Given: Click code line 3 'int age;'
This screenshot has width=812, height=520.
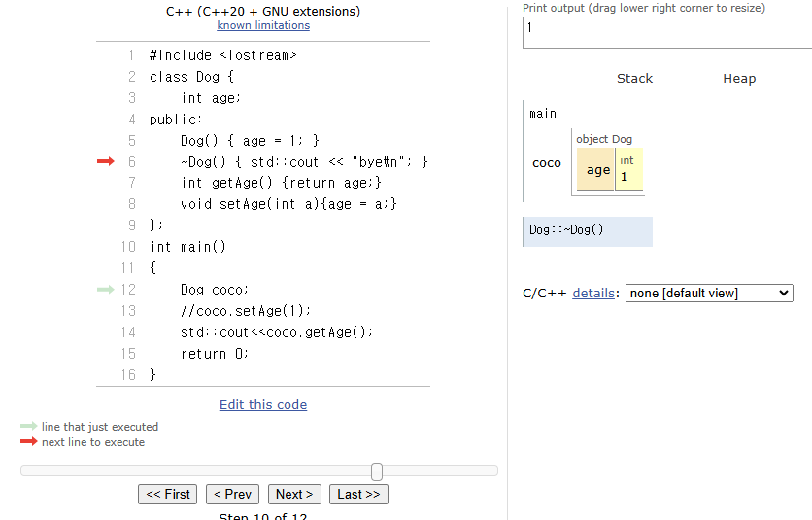Looking at the screenshot, I should (x=211, y=98).
